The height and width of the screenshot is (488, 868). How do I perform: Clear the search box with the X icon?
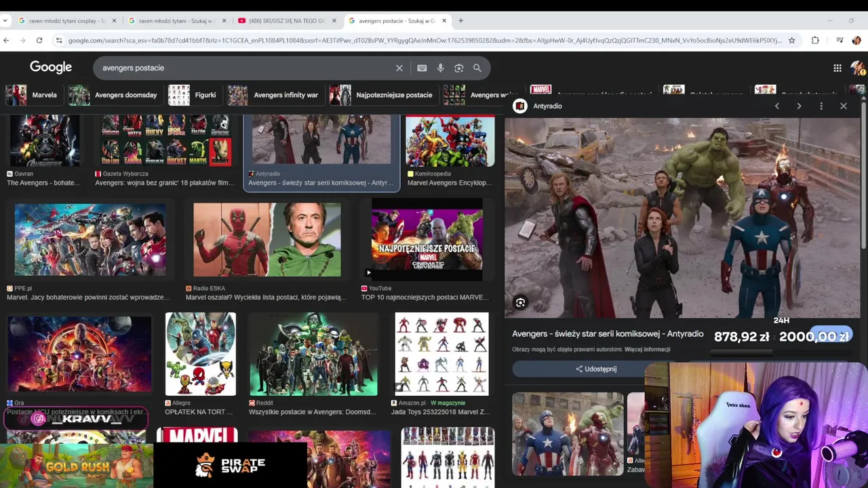[x=399, y=68]
